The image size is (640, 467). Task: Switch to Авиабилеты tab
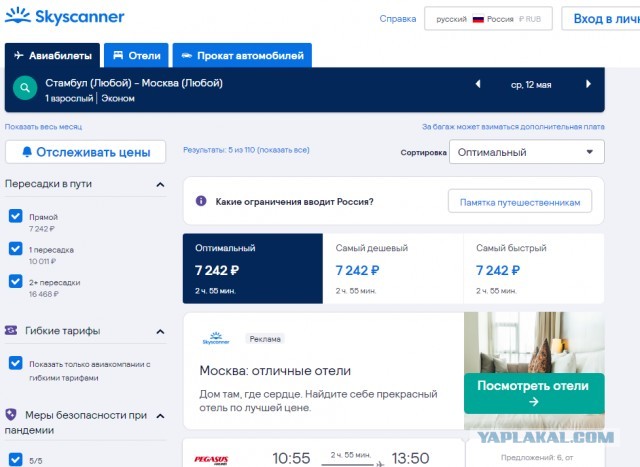52,55
